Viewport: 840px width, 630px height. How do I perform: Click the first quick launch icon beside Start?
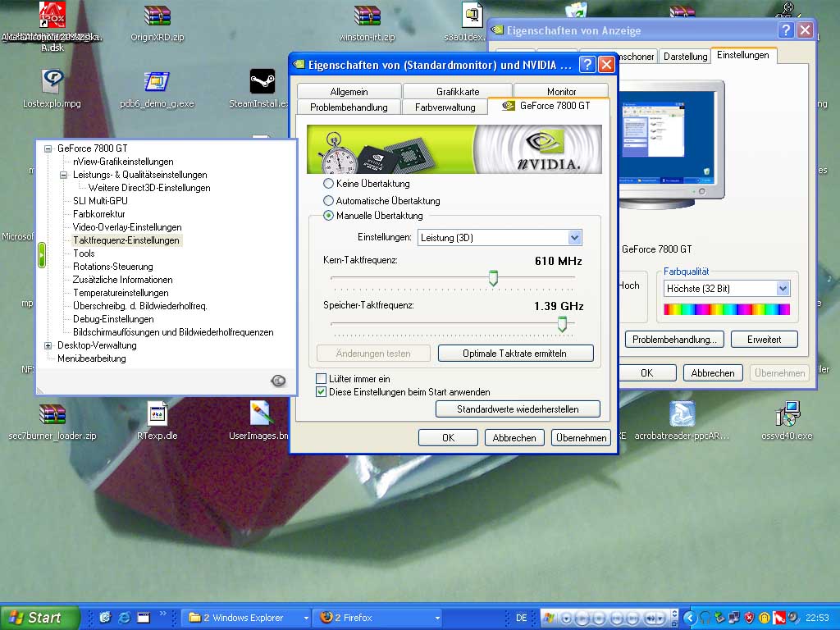pyautogui.click(x=105, y=618)
